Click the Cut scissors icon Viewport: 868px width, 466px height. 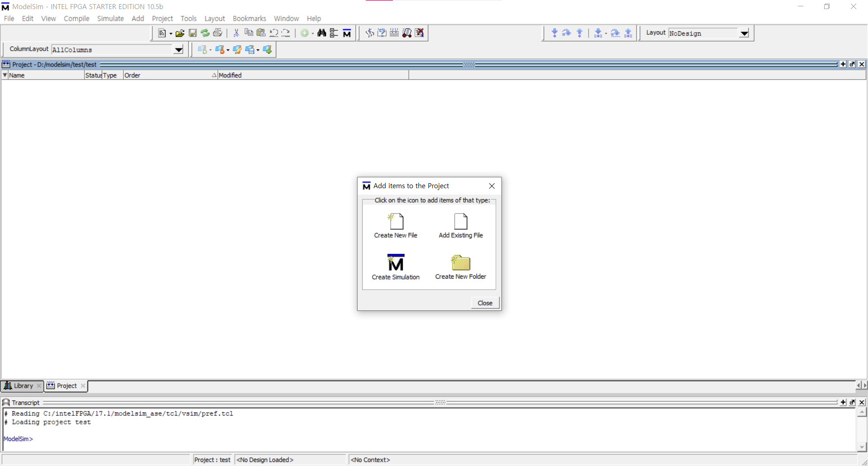(236, 33)
